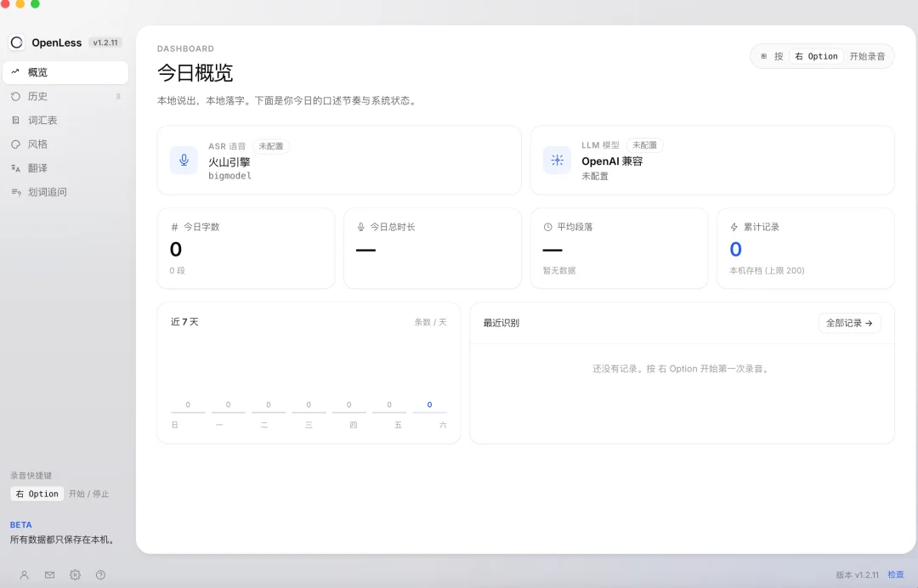Image resolution: width=918 pixels, height=588 pixels.
Task: Click the OpenLess logo icon
Action: (x=17, y=42)
